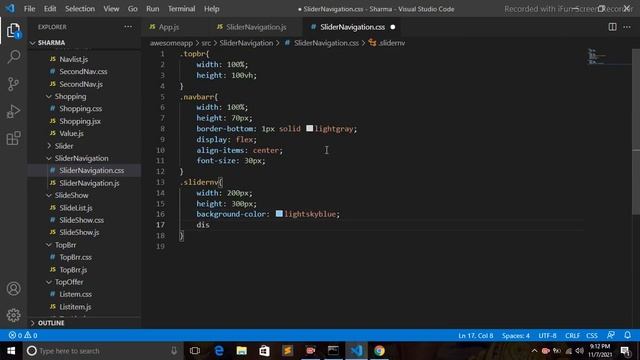Image resolution: width=640 pixels, height=360 pixels.
Task: Open Windows Start menu
Action: click(11, 351)
